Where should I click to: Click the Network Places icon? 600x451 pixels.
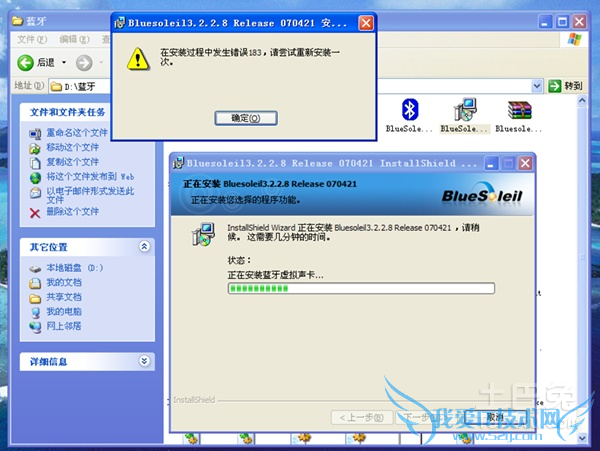click(x=35, y=327)
